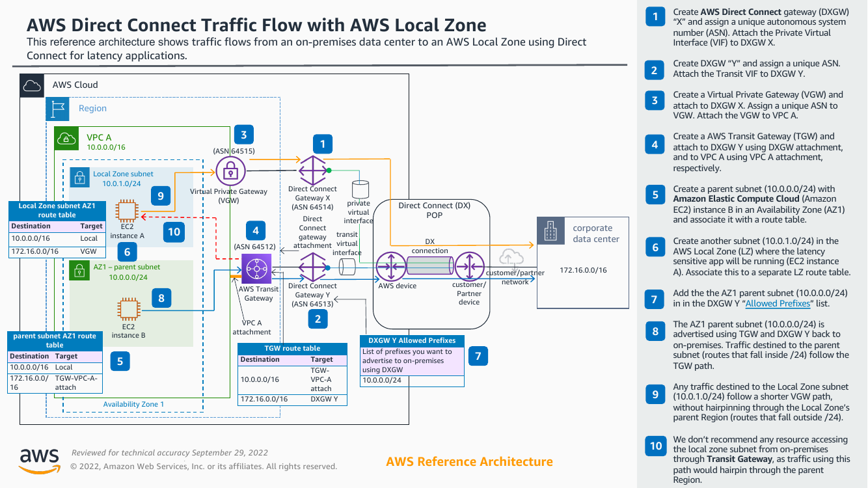Select the VPC A attachment label
This screenshot has height=488, width=868.
[252, 327]
